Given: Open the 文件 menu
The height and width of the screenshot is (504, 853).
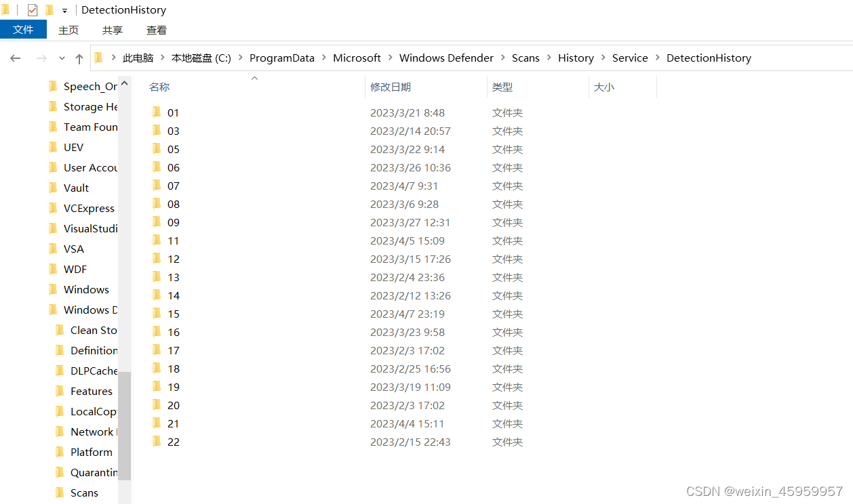Looking at the screenshot, I should [x=24, y=30].
